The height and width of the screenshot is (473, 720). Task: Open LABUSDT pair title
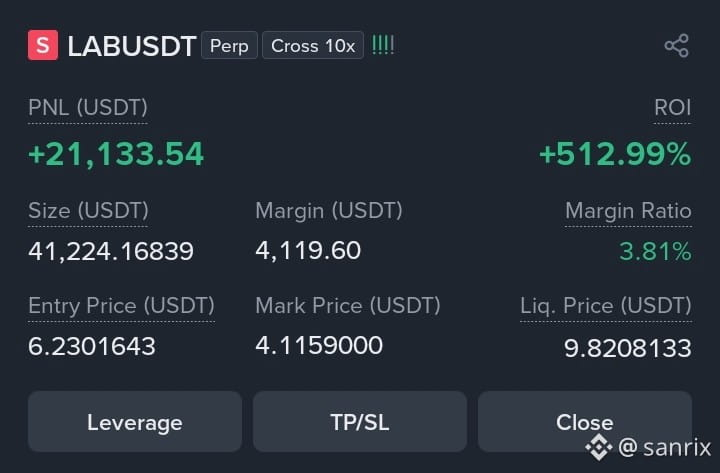pyautogui.click(x=132, y=46)
